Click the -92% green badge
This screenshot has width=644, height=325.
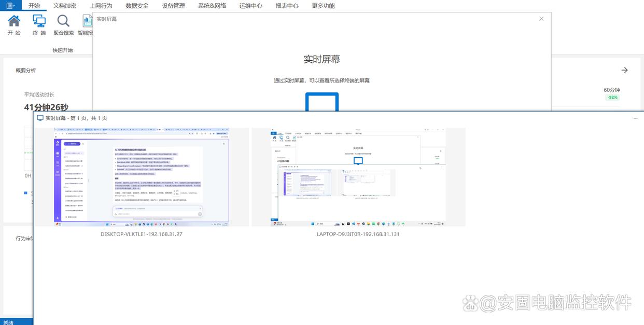coord(612,98)
